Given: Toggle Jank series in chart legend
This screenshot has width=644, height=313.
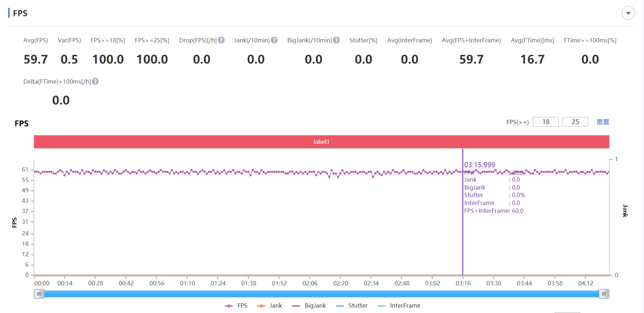Looking at the screenshot, I should (270, 305).
